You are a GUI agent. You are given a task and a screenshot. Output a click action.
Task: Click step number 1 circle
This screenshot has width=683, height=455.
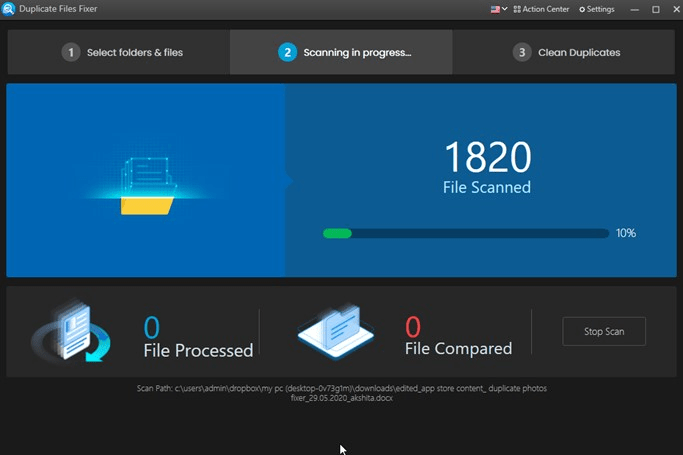point(71,53)
